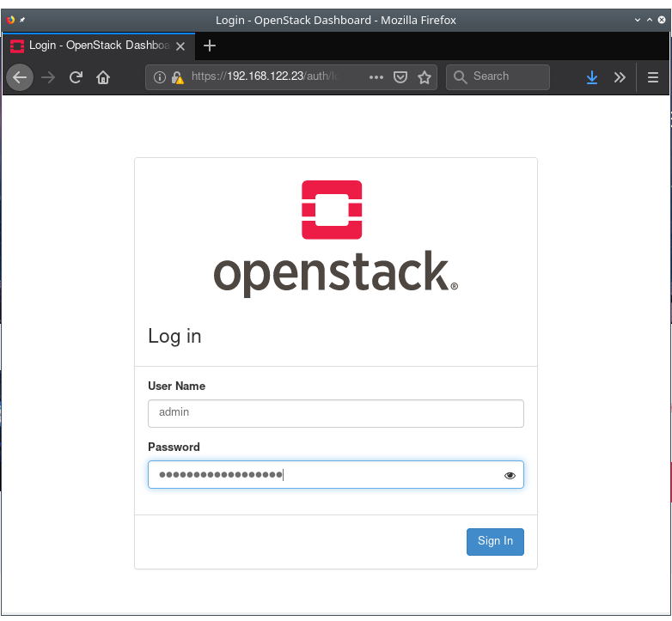This screenshot has width=672, height=621.
Task: Open the Firefox hamburger menu
Action: click(653, 77)
